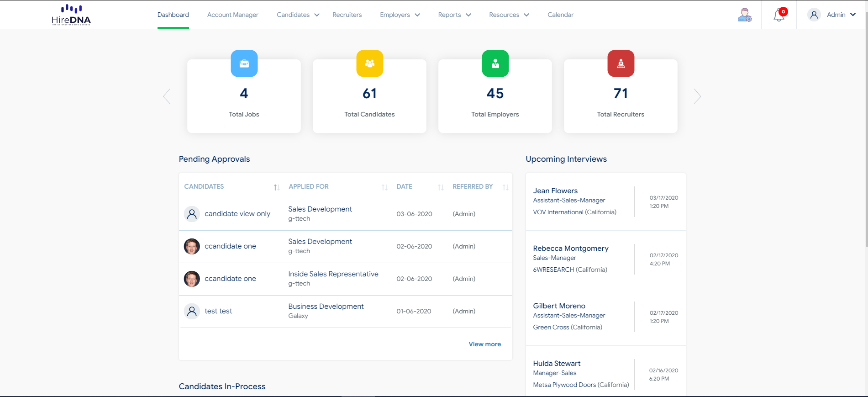
Task: Click the green Total Employers icon
Action: 495,64
